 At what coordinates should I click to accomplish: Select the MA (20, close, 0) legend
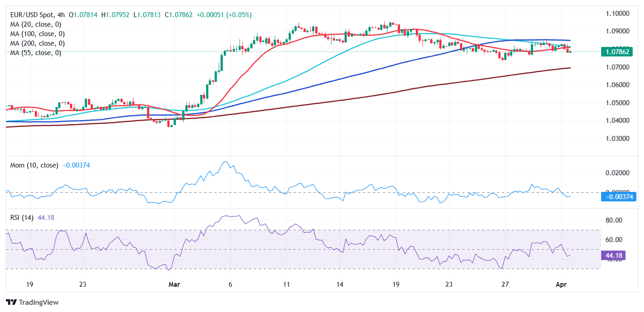(x=36, y=24)
